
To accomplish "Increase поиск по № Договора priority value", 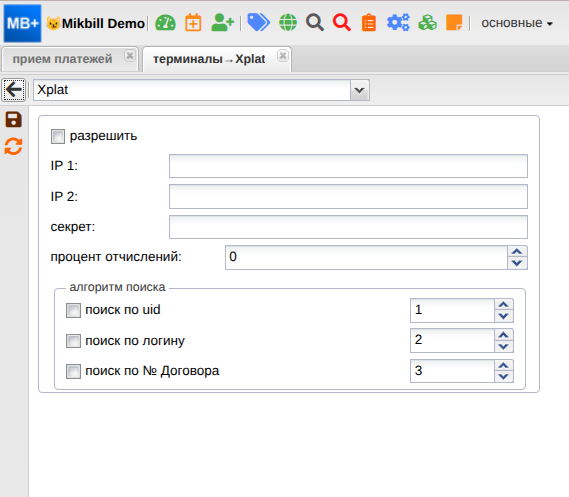I will [x=504, y=365].
